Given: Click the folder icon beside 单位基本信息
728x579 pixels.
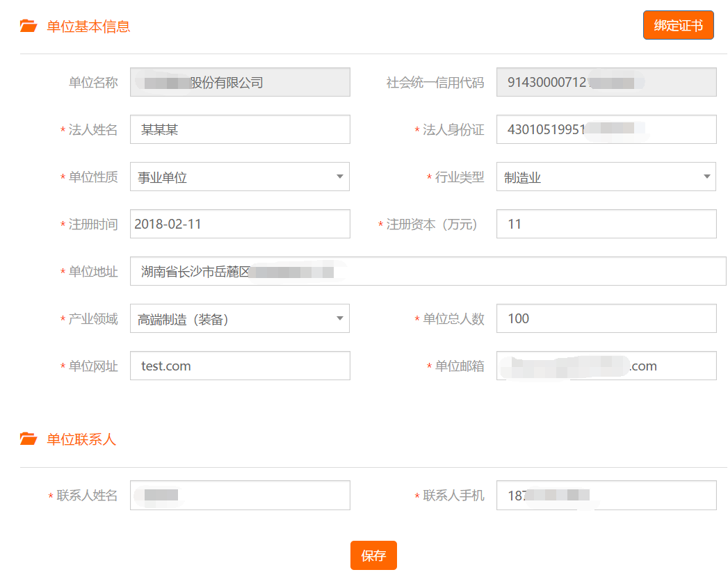Looking at the screenshot, I should pos(29,26).
